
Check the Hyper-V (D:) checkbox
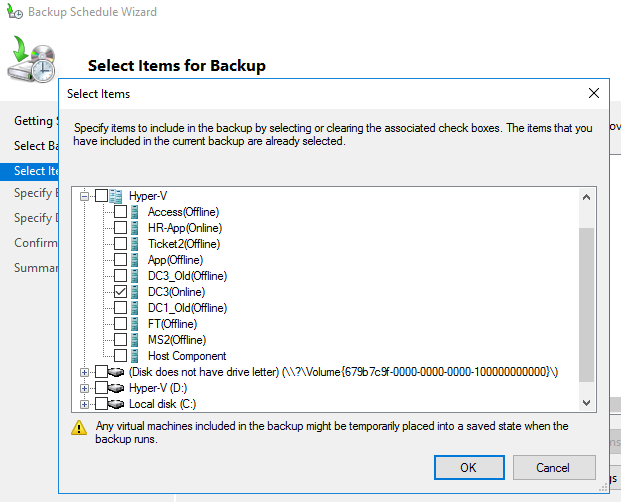(x=101, y=388)
